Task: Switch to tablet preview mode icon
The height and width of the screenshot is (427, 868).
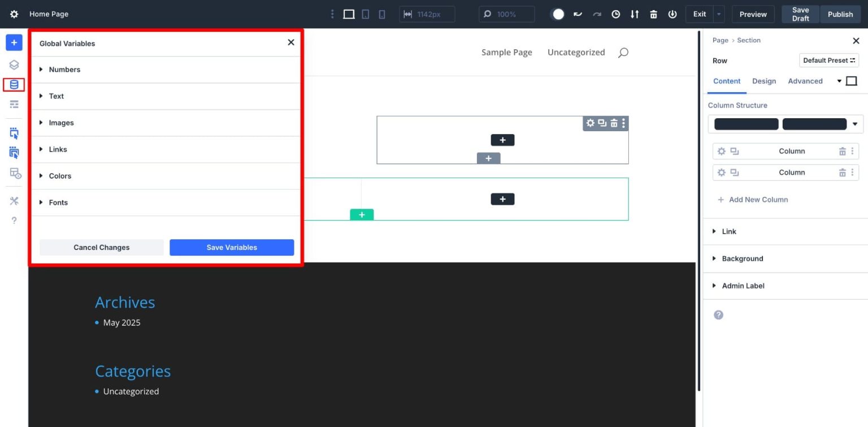Action: tap(365, 14)
